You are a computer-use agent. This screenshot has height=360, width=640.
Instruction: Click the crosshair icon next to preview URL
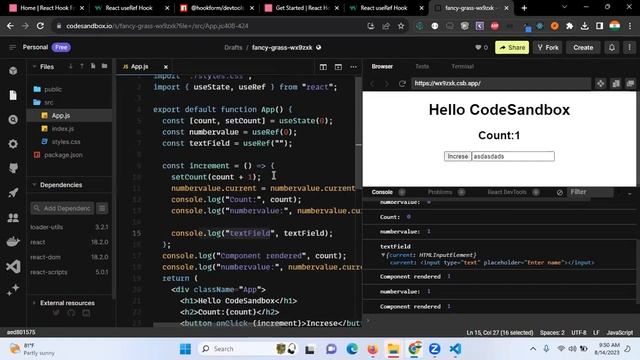point(600,84)
